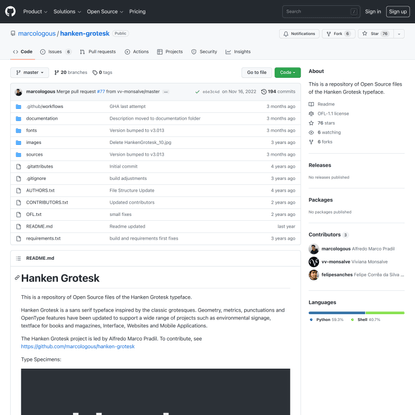
Task: Switch to the Issues tab
Action: tap(55, 52)
